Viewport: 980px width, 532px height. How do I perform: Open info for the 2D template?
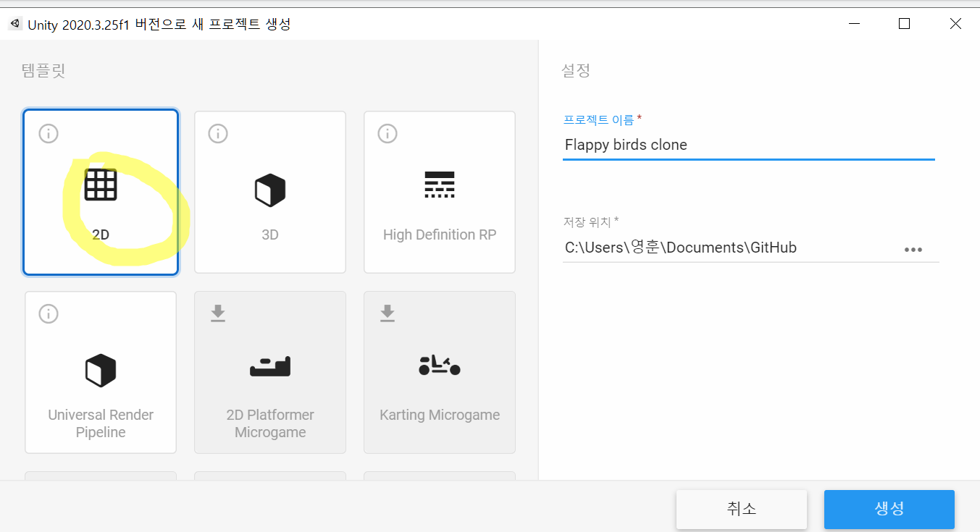[x=49, y=134]
